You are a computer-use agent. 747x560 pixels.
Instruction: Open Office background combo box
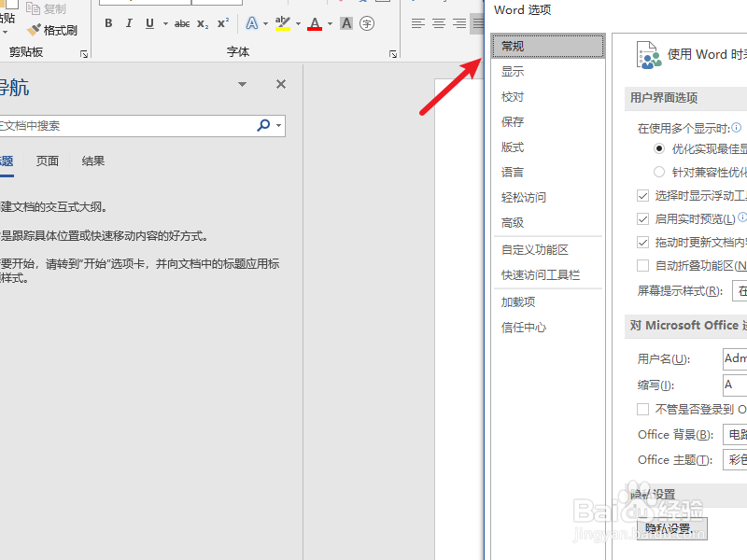(735, 434)
